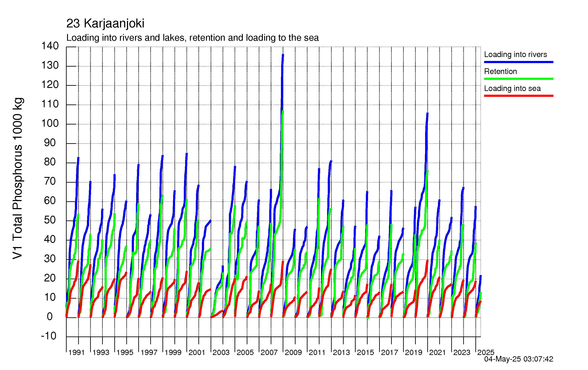The width and height of the screenshot is (588, 370).
Task: Click the tallest blue peak near 136
Action: coord(283,55)
